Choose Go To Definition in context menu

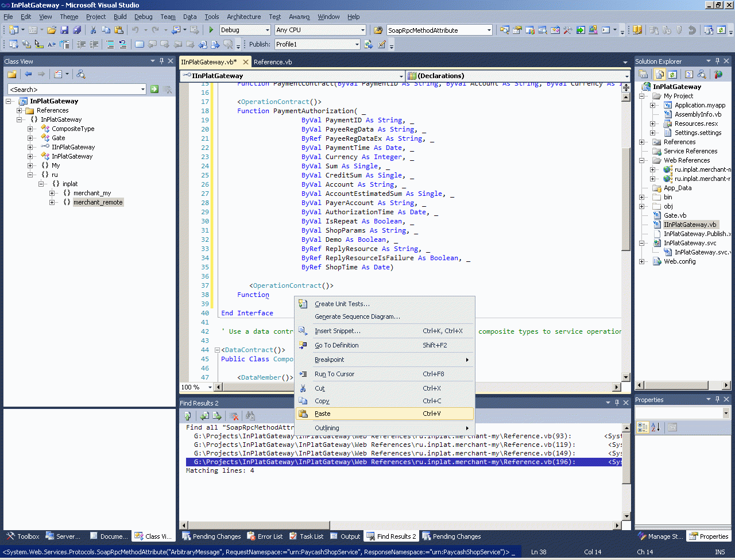point(336,345)
